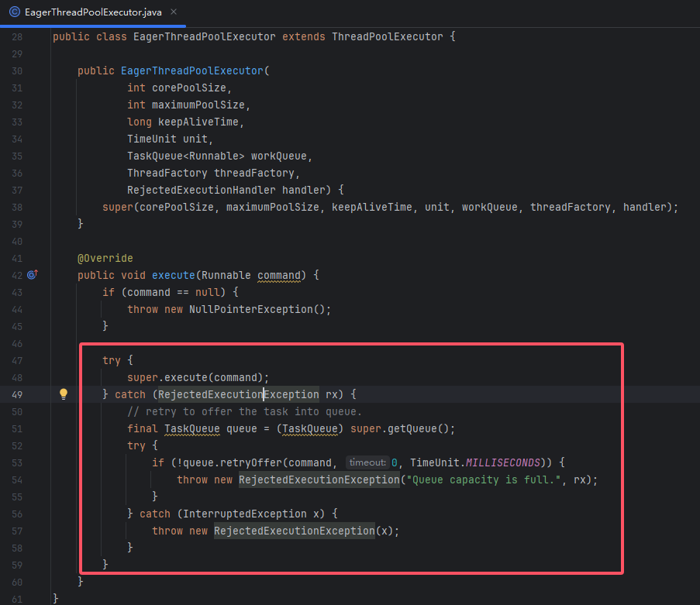Viewport: 700px width, 605px height.
Task: Click the retry to offer comment line
Action: (244, 411)
